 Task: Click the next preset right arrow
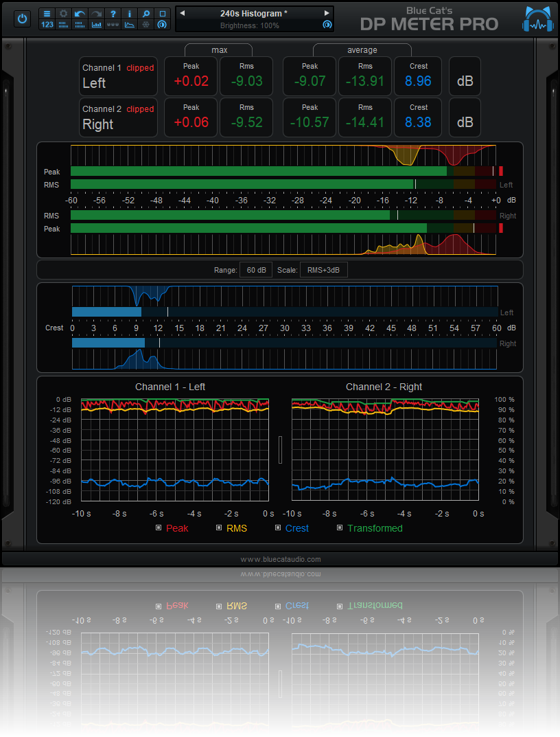(x=327, y=12)
